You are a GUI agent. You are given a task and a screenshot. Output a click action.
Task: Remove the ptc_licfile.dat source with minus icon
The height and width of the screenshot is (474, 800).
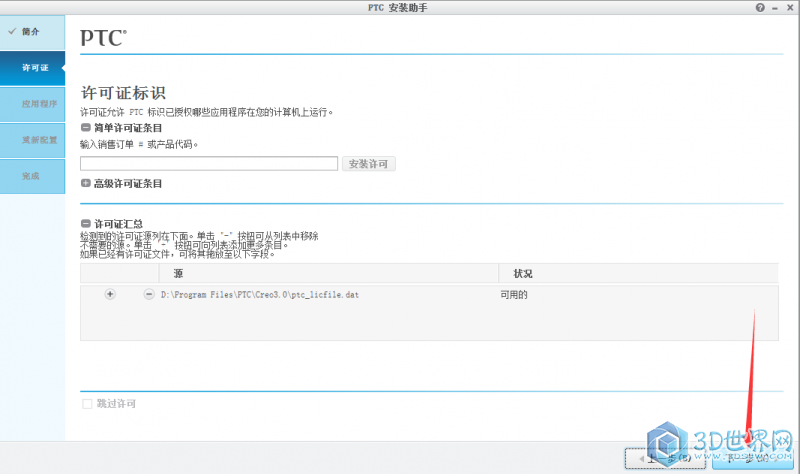click(x=148, y=294)
